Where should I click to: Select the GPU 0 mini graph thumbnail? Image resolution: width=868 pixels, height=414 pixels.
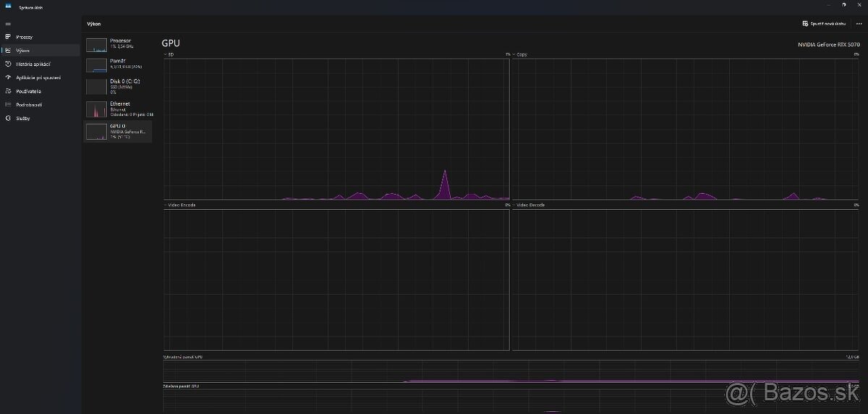click(96, 131)
